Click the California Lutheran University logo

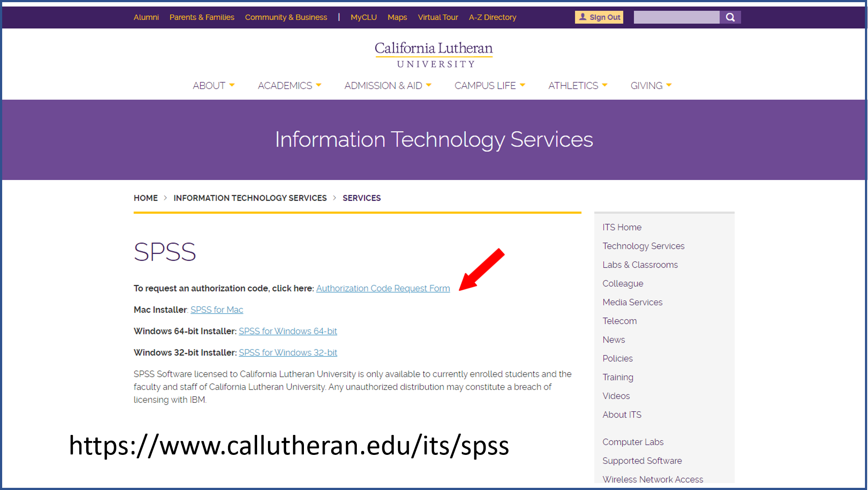click(x=434, y=55)
